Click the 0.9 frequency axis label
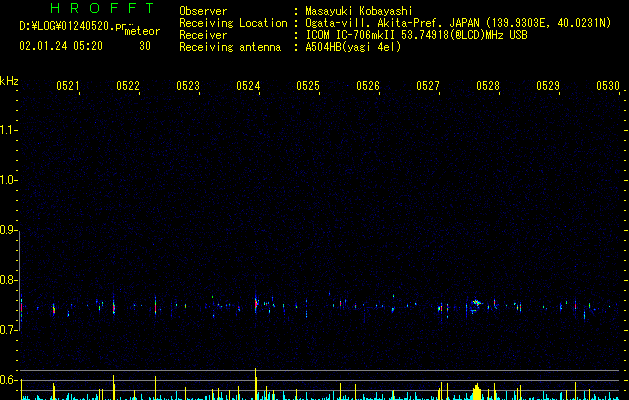This screenshot has height=400, width=629. coord(9,230)
